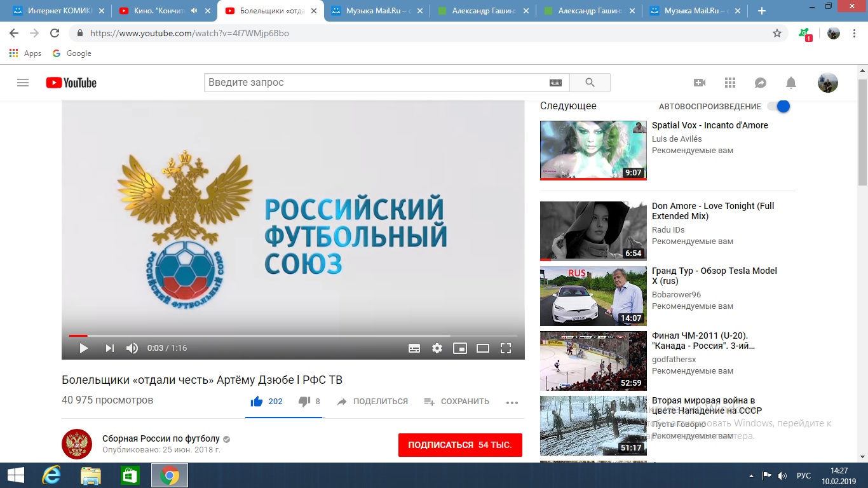Show hidden system tray icons

752,475
